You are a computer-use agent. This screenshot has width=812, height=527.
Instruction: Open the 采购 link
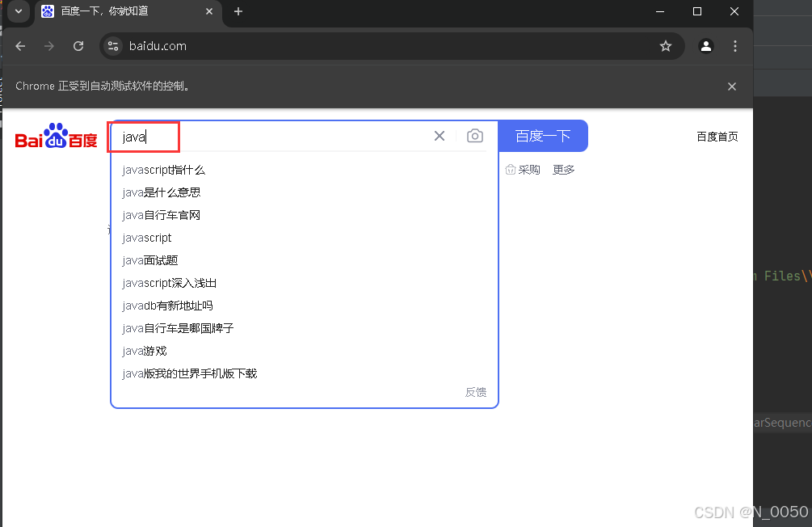pyautogui.click(x=523, y=170)
